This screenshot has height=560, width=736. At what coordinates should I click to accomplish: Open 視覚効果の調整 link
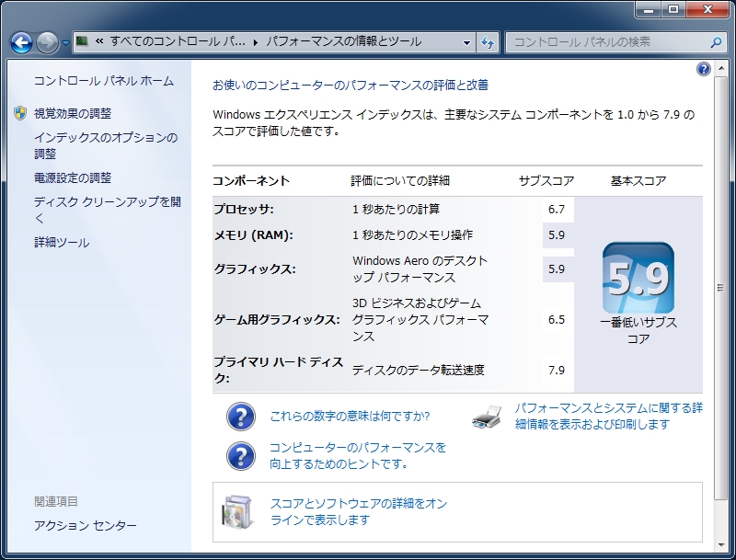point(73,113)
